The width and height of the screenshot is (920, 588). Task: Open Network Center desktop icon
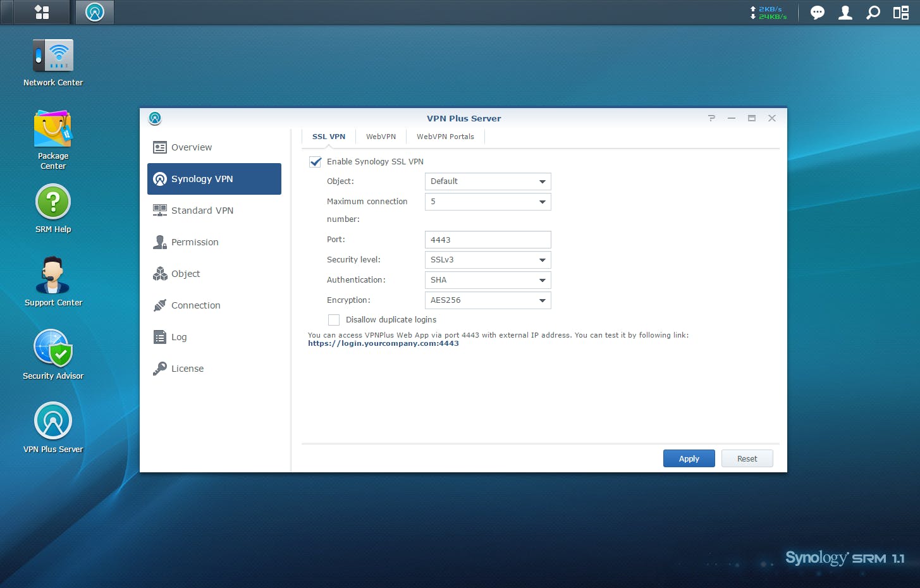pyautogui.click(x=53, y=63)
